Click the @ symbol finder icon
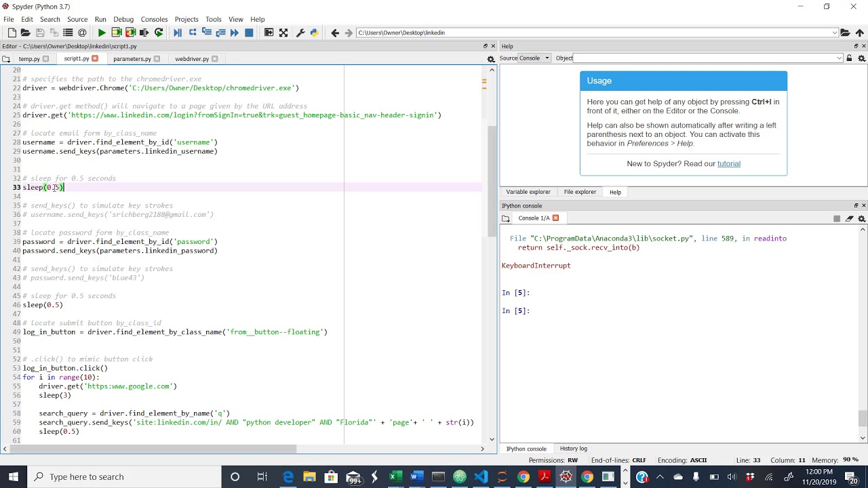Viewport: 868px width, 488px height. 82,33
